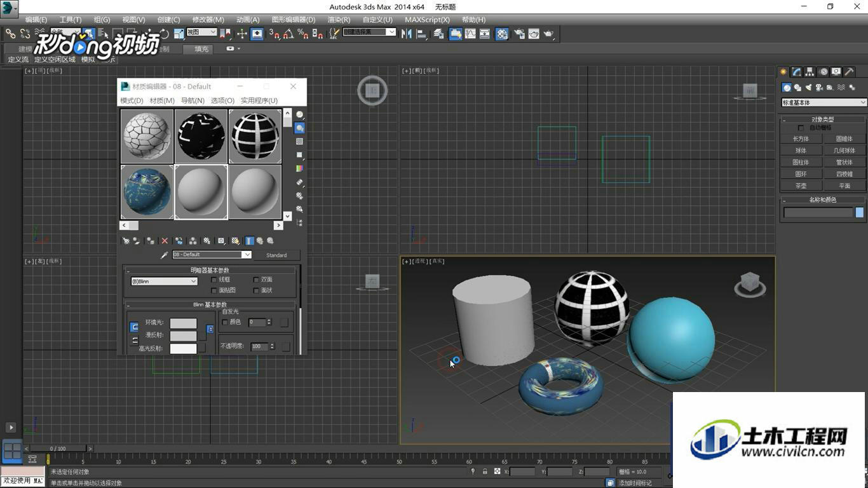Select Lights category in Create panel
Viewport: 868px width, 488px height.
tap(808, 88)
